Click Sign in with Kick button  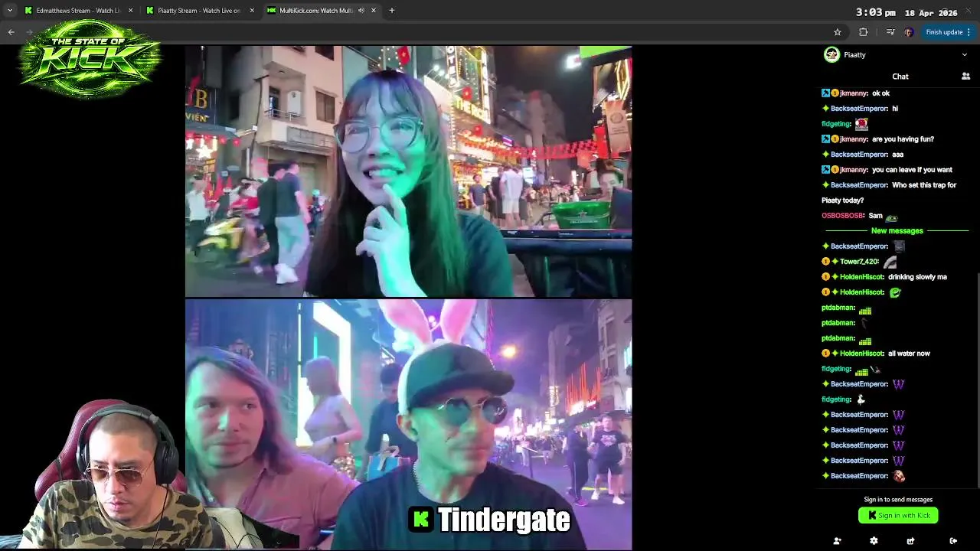point(898,516)
